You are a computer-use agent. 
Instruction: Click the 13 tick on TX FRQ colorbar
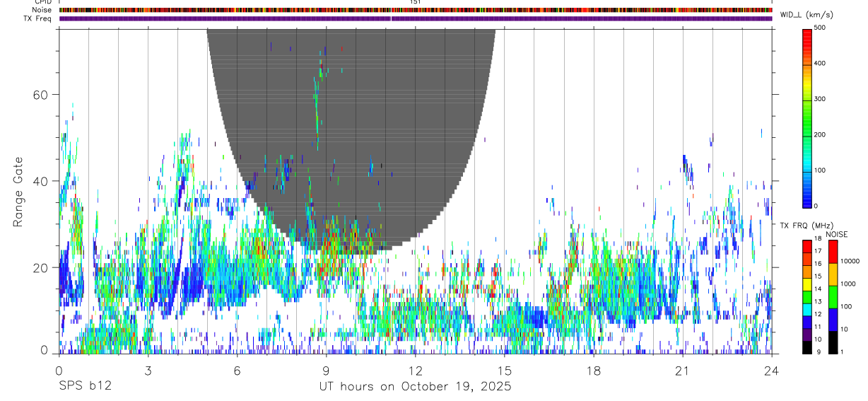818,301
